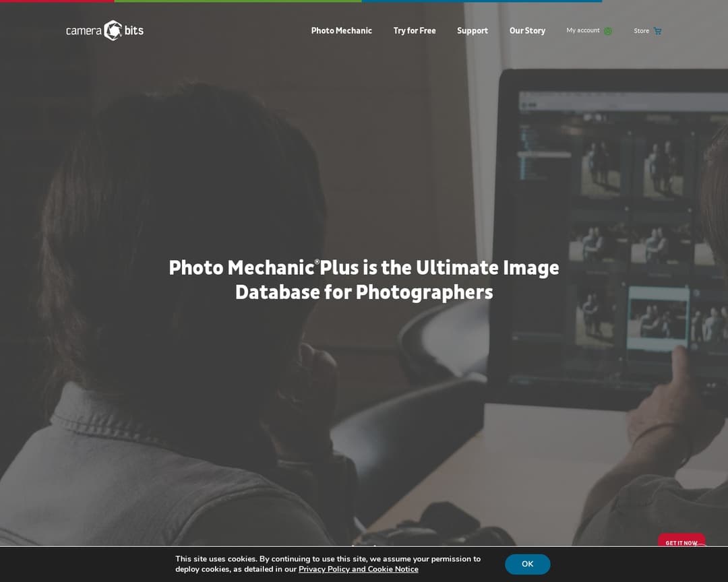The width and height of the screenshot is (728, 582).
Task: Select the camera bits logo to go home
Action: (105, 30)
